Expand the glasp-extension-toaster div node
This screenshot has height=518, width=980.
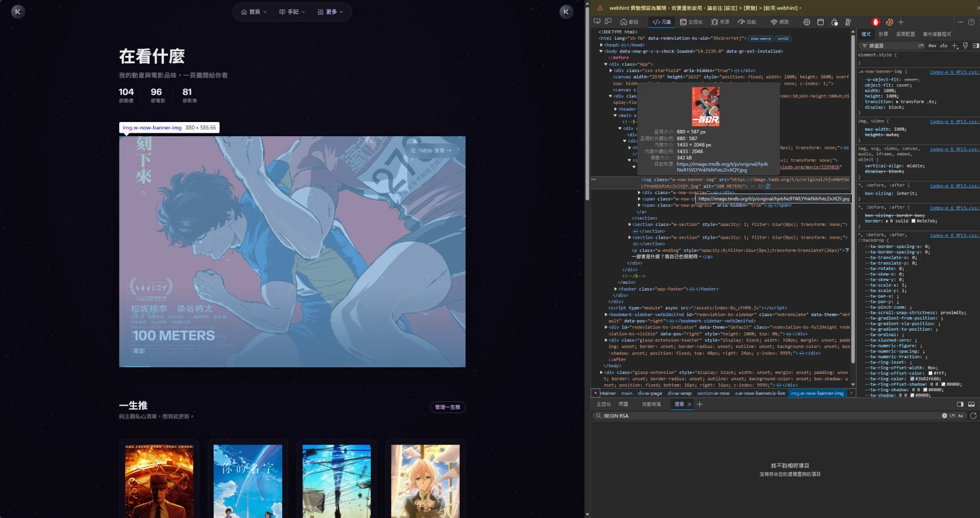(x=606, y=340)
